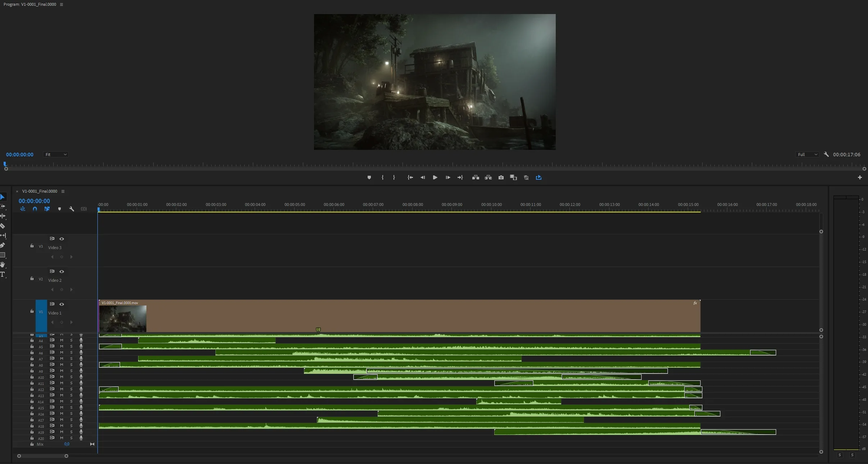Screen dimensions: 868x464
Task: Lock the V3 track
Action: [32, 246]
